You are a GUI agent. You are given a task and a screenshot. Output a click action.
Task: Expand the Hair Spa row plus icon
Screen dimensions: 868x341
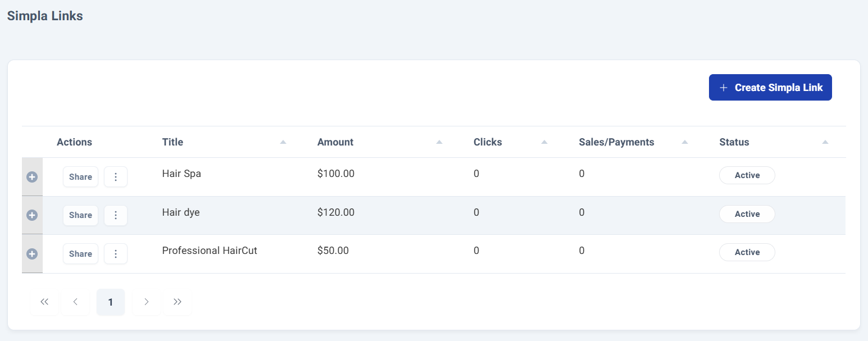pos(32,177)
